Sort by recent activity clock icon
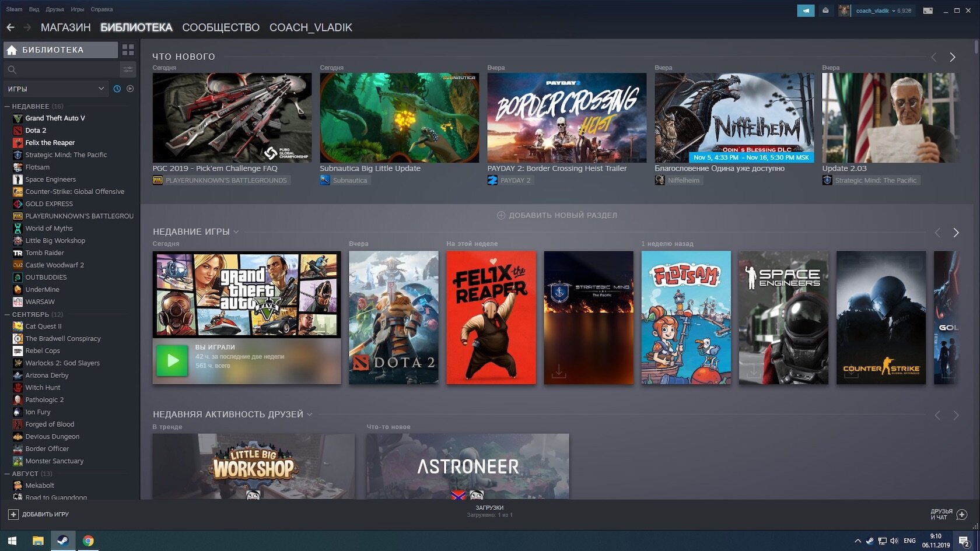The height and width of the screenshot is (551, 980). (x=117, y=89)
